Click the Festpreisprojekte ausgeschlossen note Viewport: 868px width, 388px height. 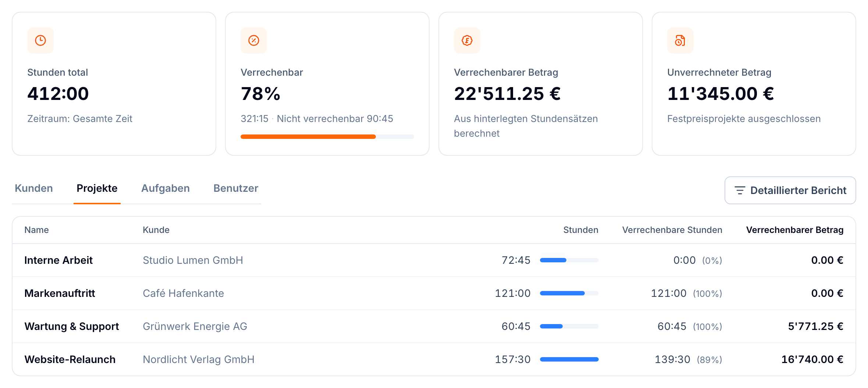point(744,119)
